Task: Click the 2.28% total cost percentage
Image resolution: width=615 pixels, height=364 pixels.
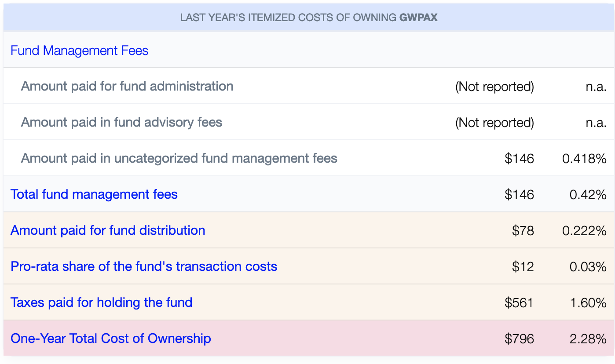Action: [x=588, y=339]
